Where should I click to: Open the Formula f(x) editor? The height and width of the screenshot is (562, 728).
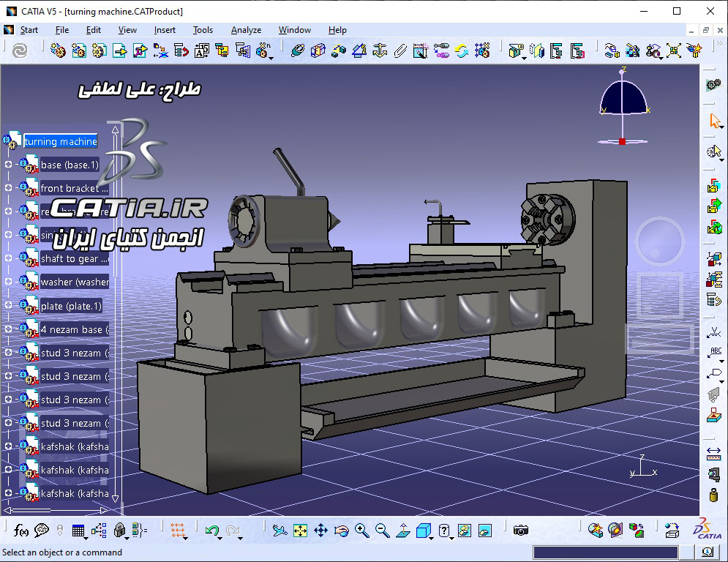coord(21,530)
